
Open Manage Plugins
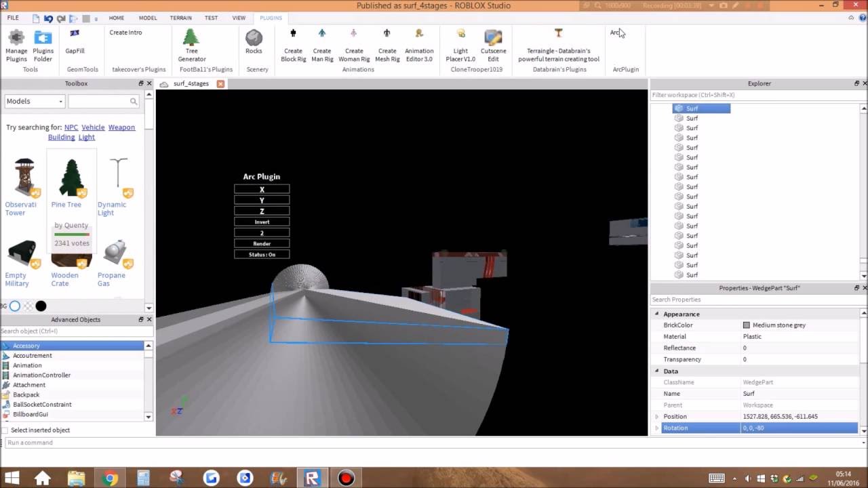(x=16, y=45)
